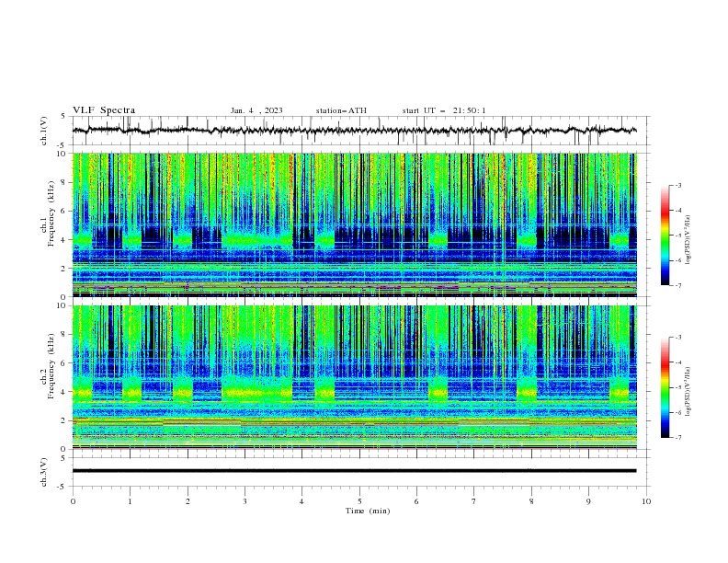Click the ch.1 spectrogram color bar

(x=665, y=236)
